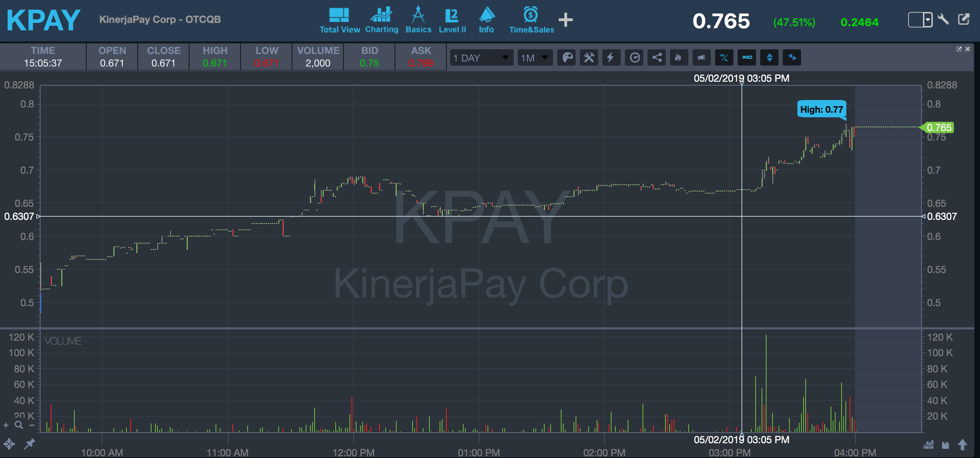Image resolution: width=980 pixels, height=458 pixels.
Task: Click the Total View button
Action: tap(339, 20)
